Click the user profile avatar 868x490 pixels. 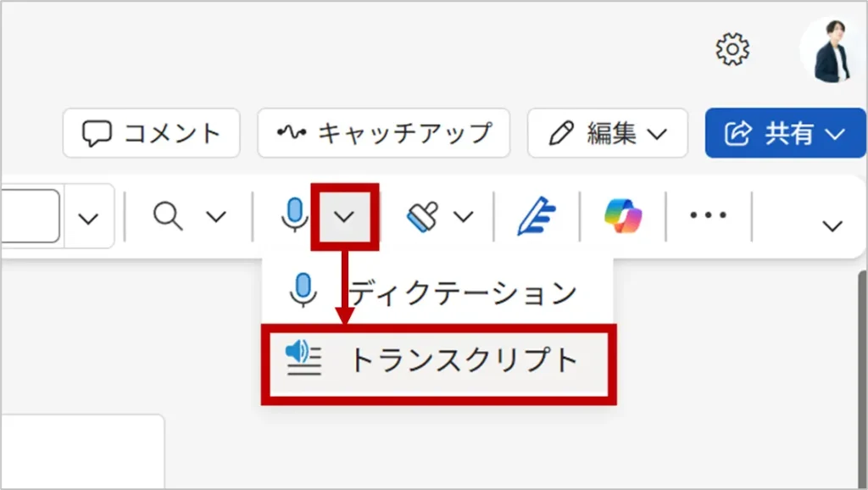click(x=832, y=49)
